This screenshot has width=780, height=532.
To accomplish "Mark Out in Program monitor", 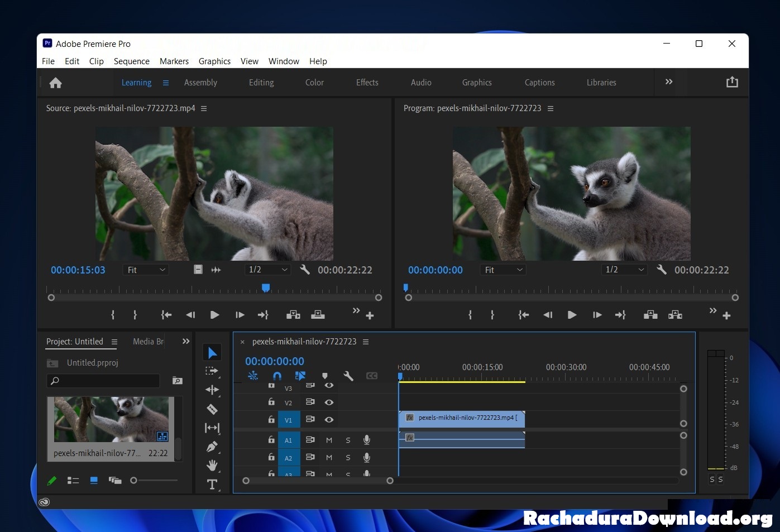I will [x=492, y=315].
